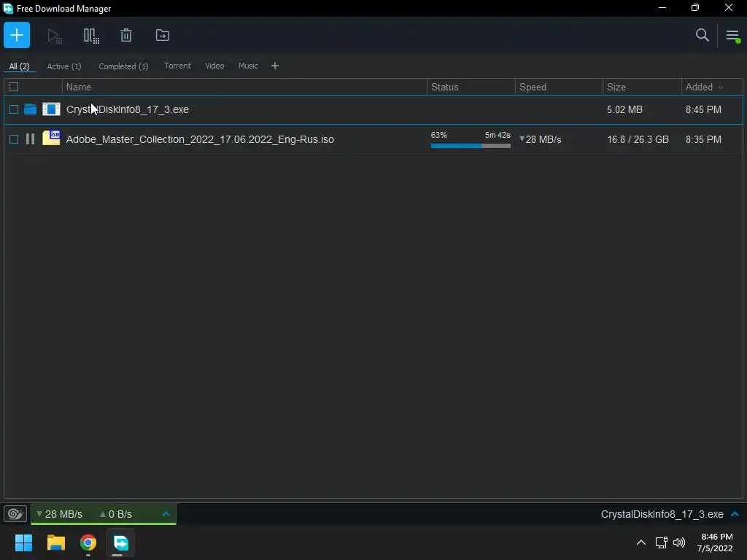The height and width of the screenshot is (560, 747).
Task: Tick the select-all checkbox in header
Action: pos(14,87)
